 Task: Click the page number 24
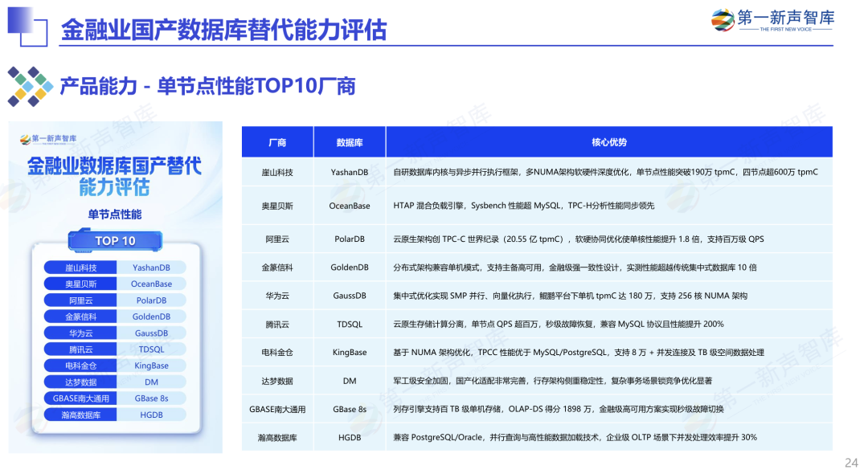coord(850,460)
